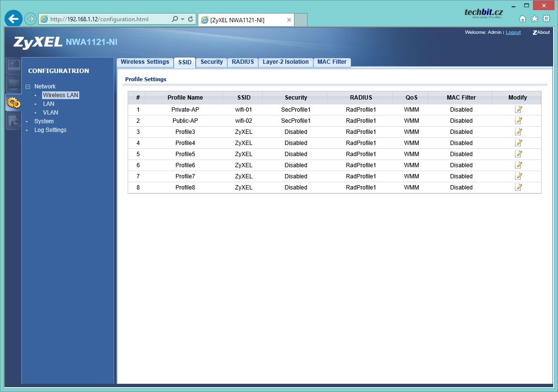Select VLAN in the Network tree
The image size is (558, 392).
[50, 113]
